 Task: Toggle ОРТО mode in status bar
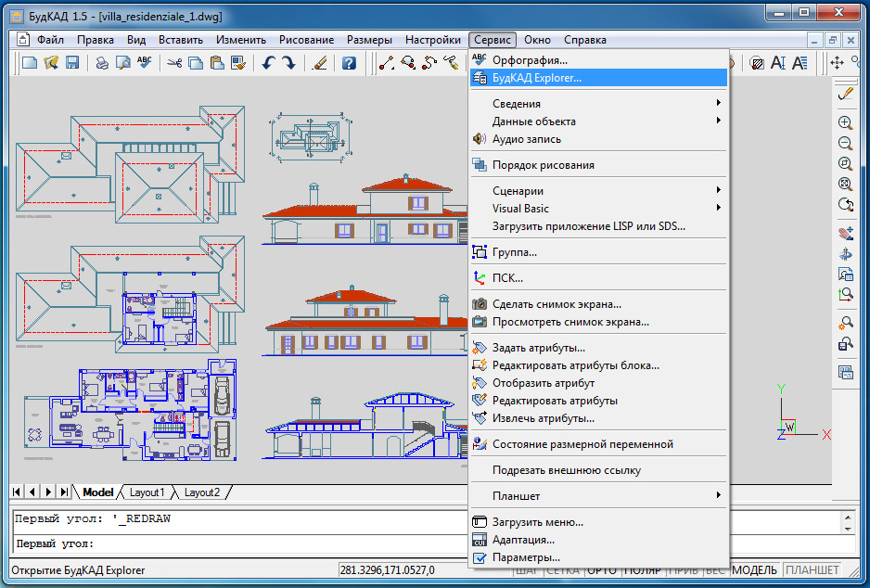click(x=603, y=570)
